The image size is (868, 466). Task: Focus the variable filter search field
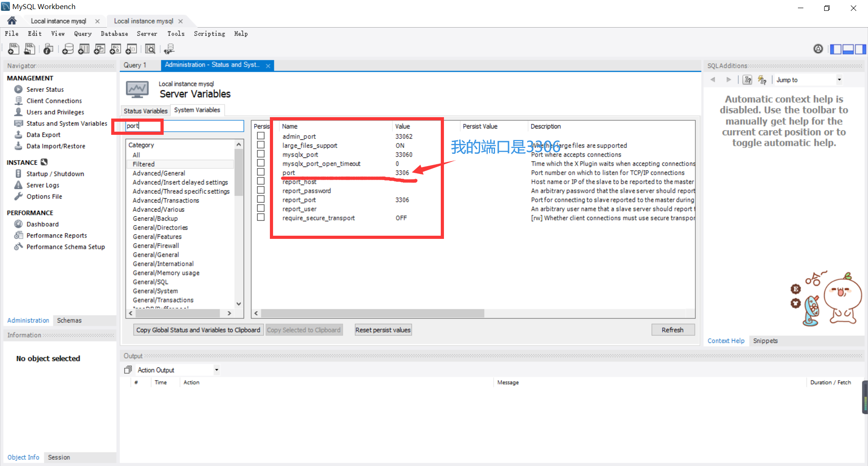coord(184,126)
